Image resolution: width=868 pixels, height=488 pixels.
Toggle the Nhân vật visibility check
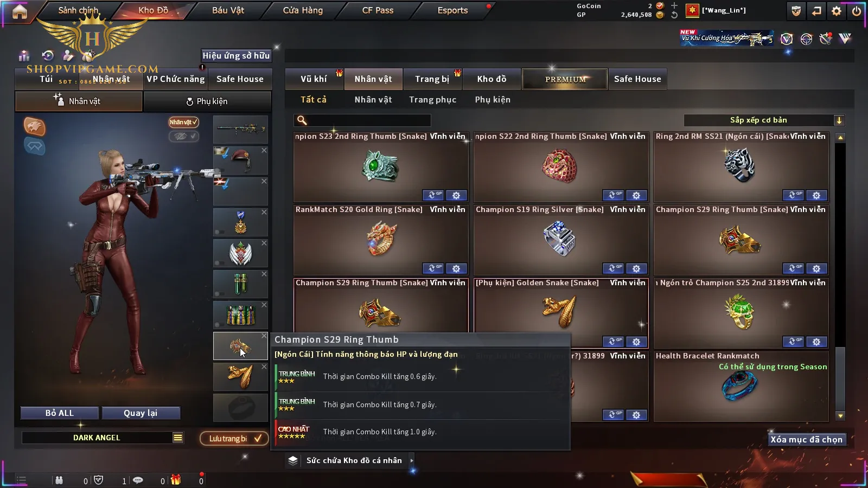[x=183, y=122]
